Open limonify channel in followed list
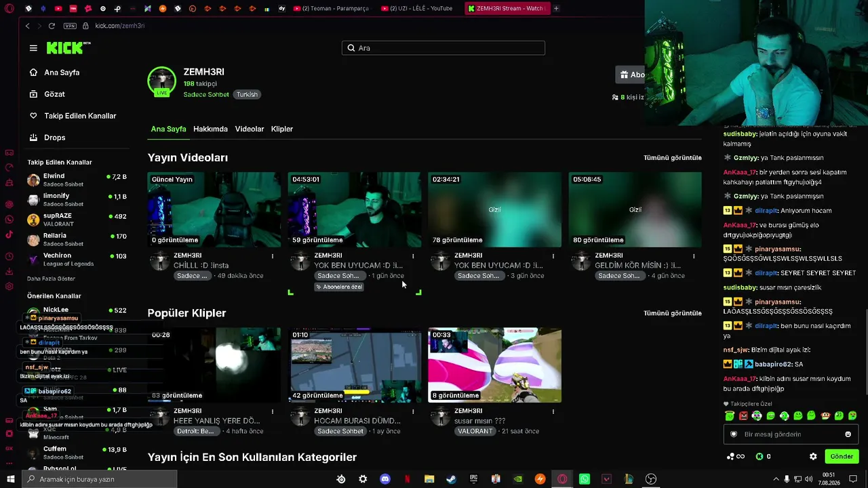Image resolution: width=868 pixels, height=488 pixels. (77, 199)
